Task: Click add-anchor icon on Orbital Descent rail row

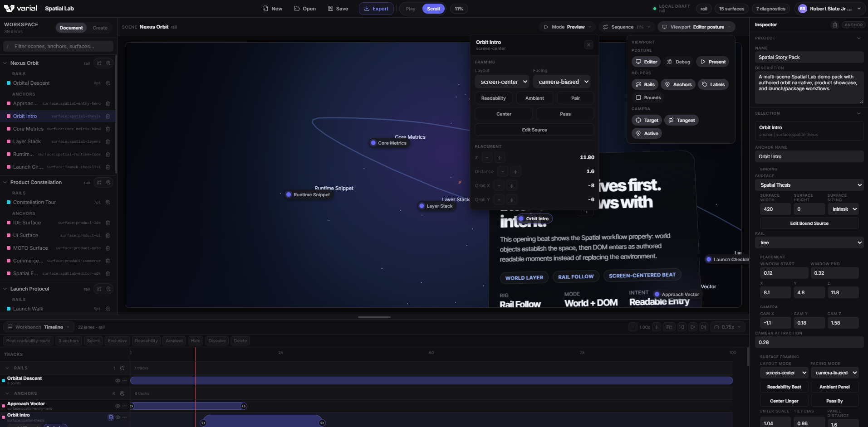Action: (108, 83)
